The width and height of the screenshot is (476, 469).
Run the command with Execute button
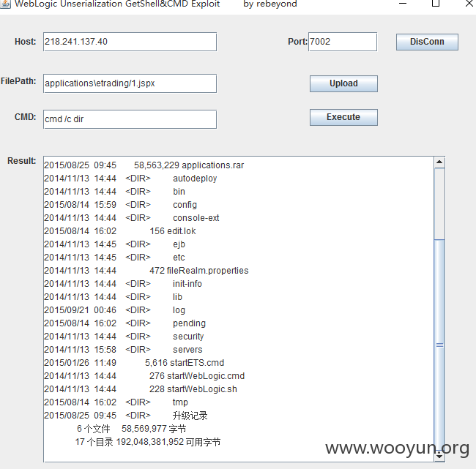(x=343, y=117)
